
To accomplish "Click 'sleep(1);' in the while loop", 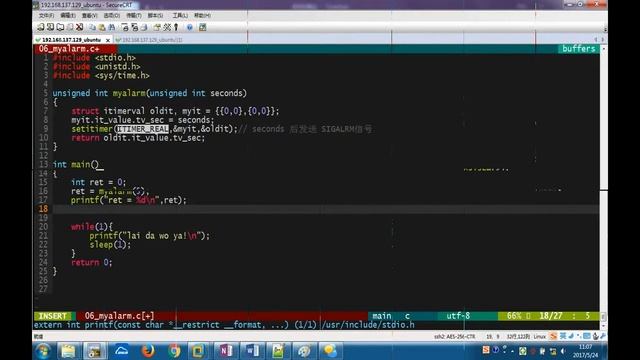I will tap(110, 244).
